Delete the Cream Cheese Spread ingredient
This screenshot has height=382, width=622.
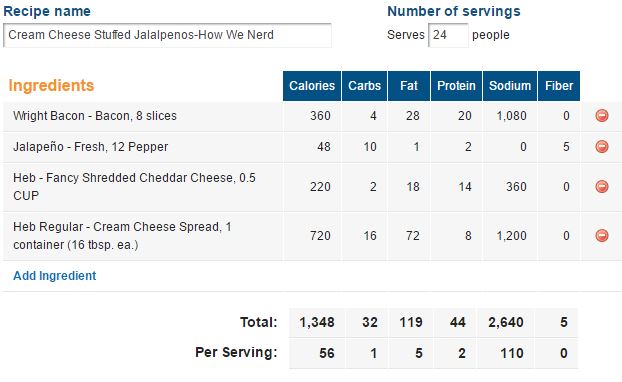click(602, 236)
